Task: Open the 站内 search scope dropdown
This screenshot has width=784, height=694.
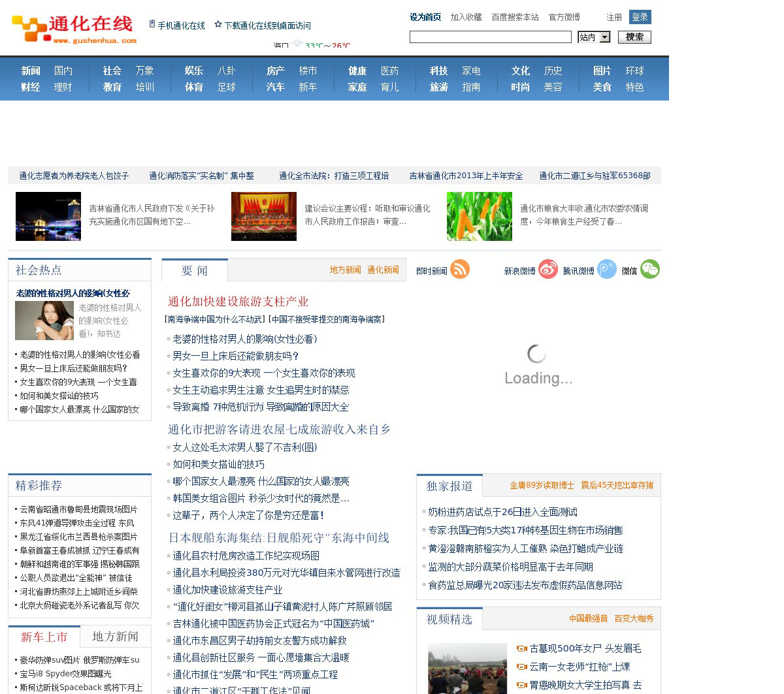Action: coord(605,37)
